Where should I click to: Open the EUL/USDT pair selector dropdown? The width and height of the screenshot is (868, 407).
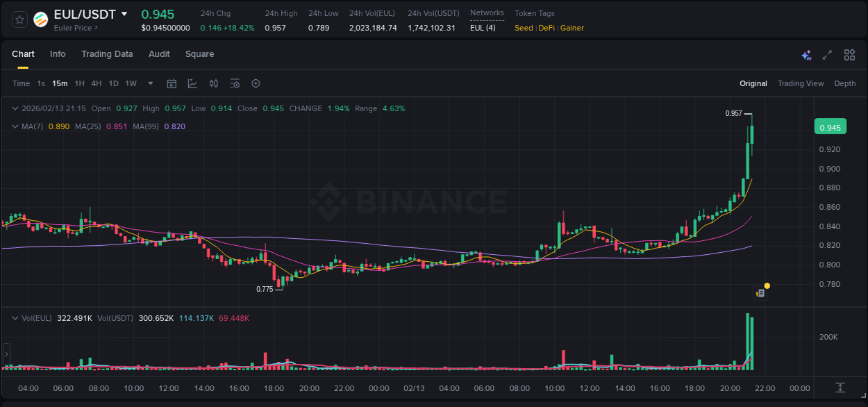(124, 13)
